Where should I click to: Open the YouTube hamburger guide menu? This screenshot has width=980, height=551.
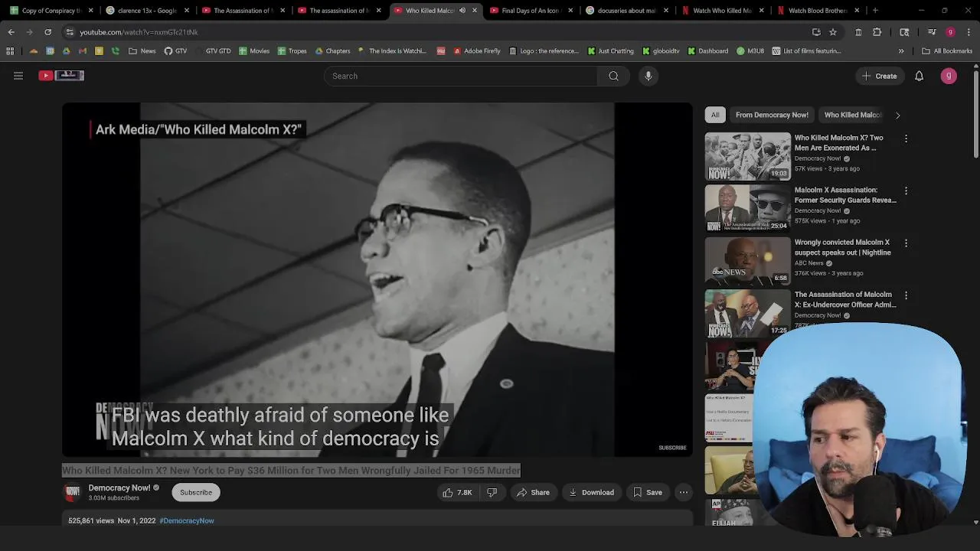coord(18,76)
